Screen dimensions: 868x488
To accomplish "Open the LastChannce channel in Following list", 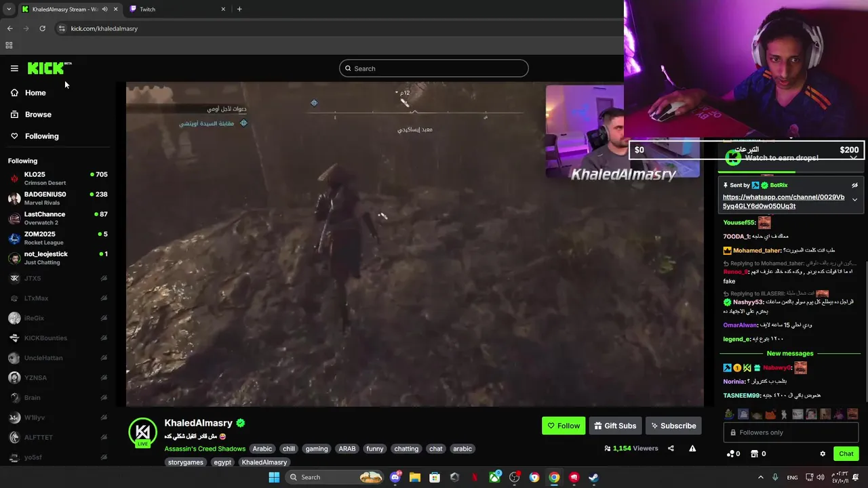I will pos(58,218).
